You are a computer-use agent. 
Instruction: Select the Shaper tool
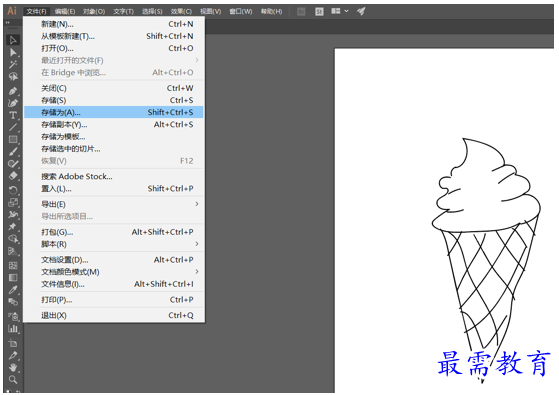(13, 164)
